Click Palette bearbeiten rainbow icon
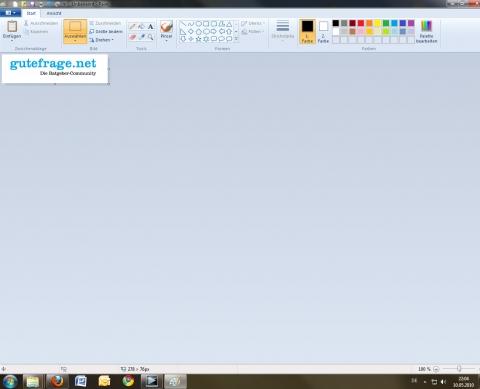 (426, 26)
